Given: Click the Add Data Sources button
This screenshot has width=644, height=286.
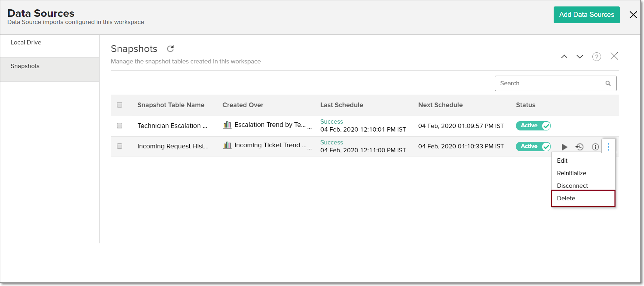Looking at the screenshot, I should 586,15.
